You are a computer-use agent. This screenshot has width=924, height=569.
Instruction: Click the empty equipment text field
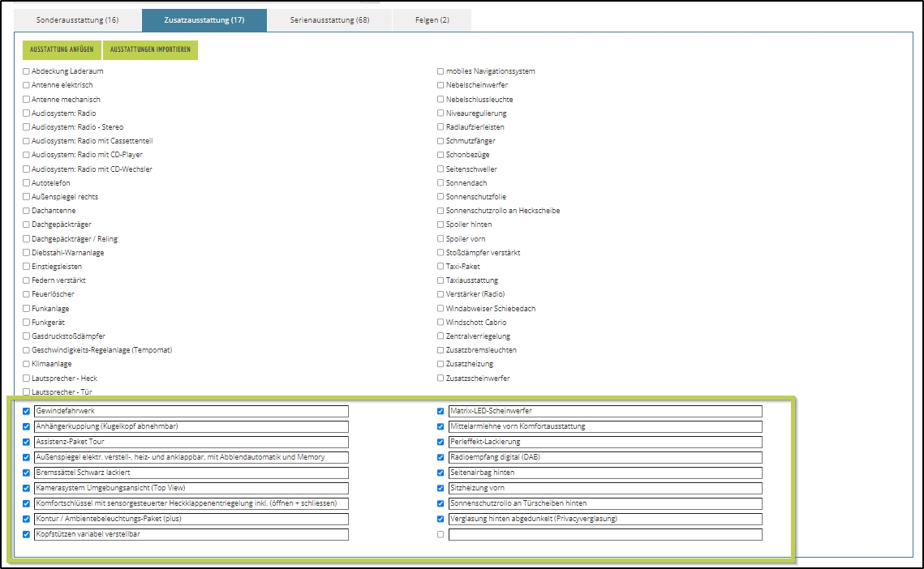pyautogui.click(x=605, y=535)
